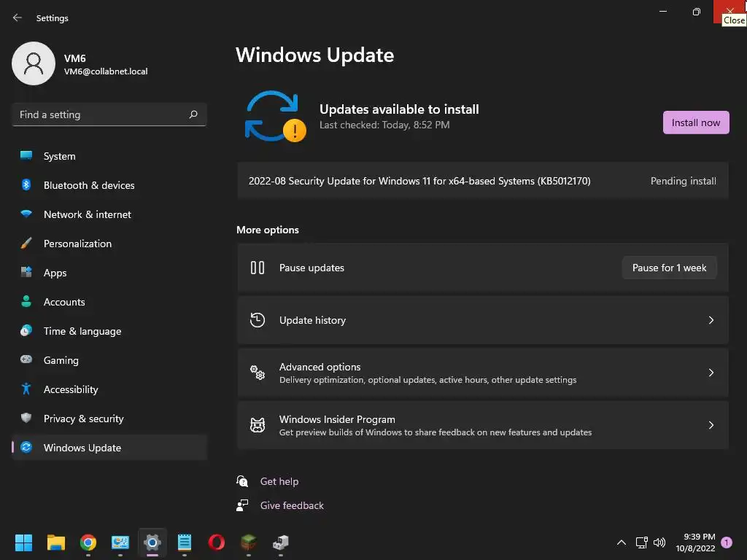
Task: Click the search magnifier in Find a setting
Action: (193, 114)
